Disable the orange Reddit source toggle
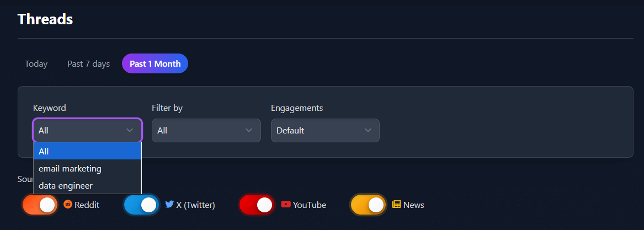The height and width of the screenshot is (230, 644). click(40, 205)
